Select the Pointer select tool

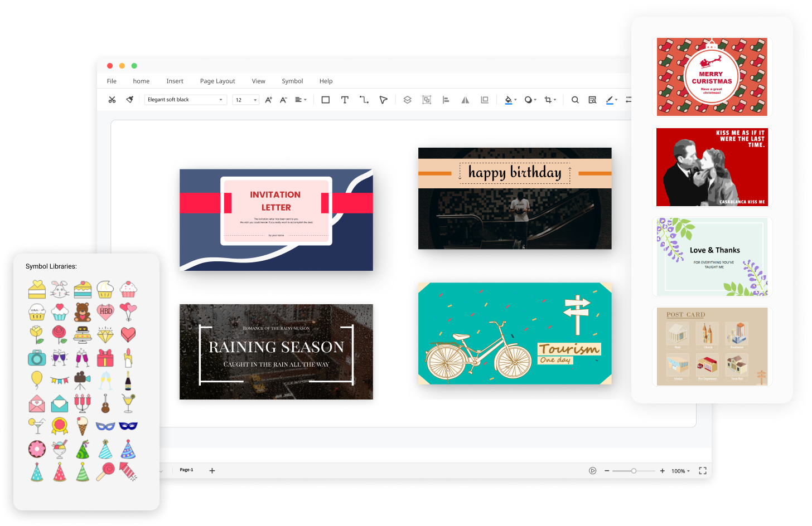(383, 100)
